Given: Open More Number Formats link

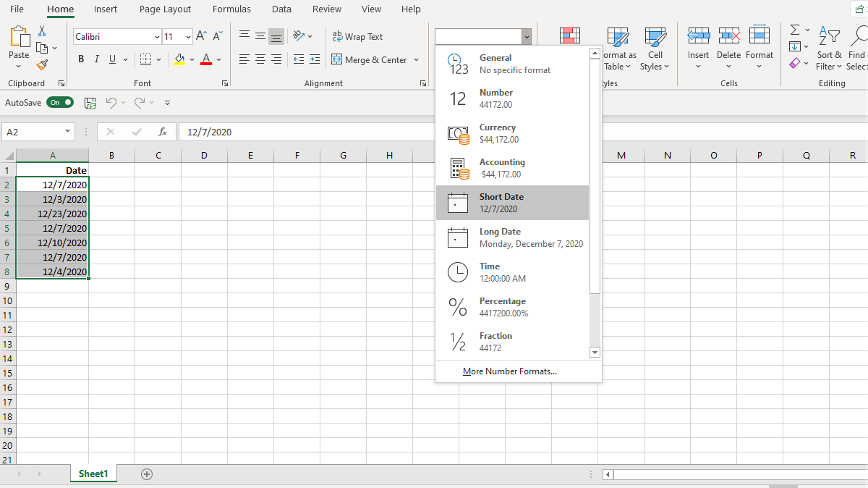Looking at the screenshot, I should 510,371.
